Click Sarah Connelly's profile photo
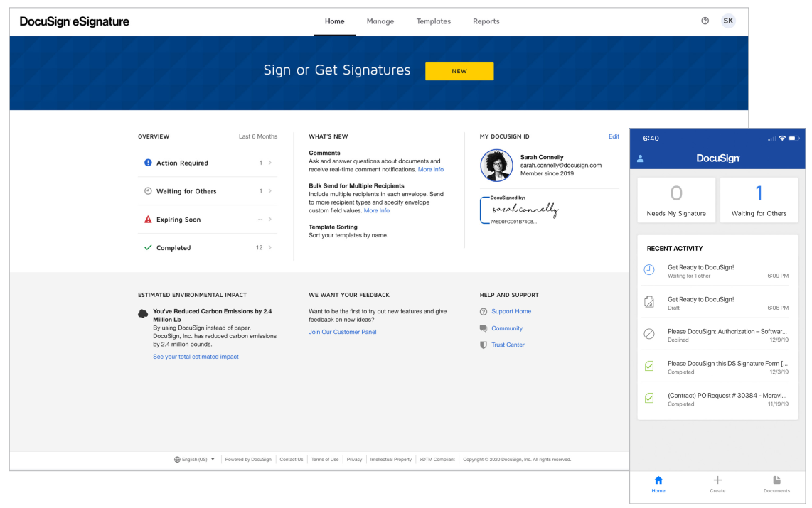812x508 pixels. tap(497, 166)
